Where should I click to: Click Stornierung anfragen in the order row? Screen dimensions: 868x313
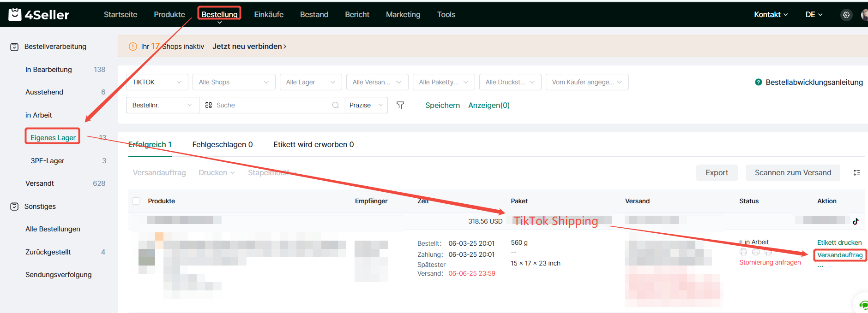(x=770, y=262)
